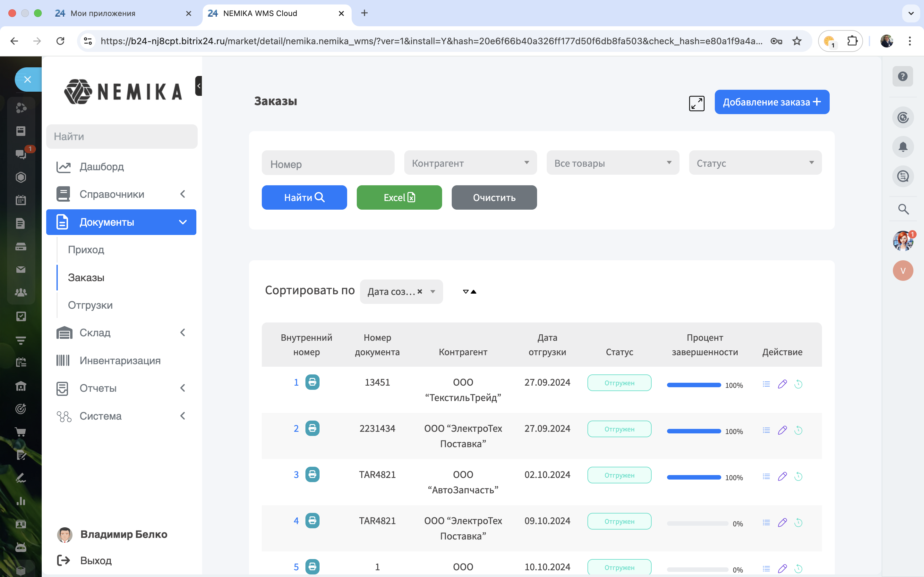This screenshot has height=577, width=924.
Task: Open the Отгрузки submenu item
Action: pos(90,305)
